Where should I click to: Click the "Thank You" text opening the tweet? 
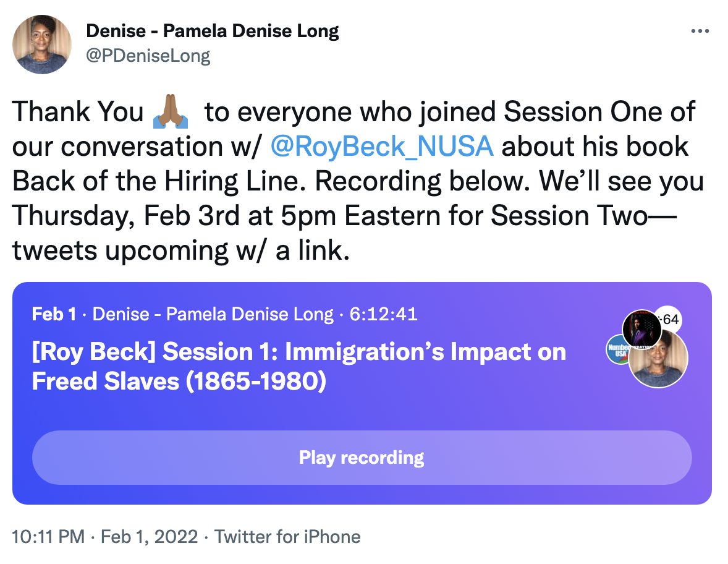78,112
